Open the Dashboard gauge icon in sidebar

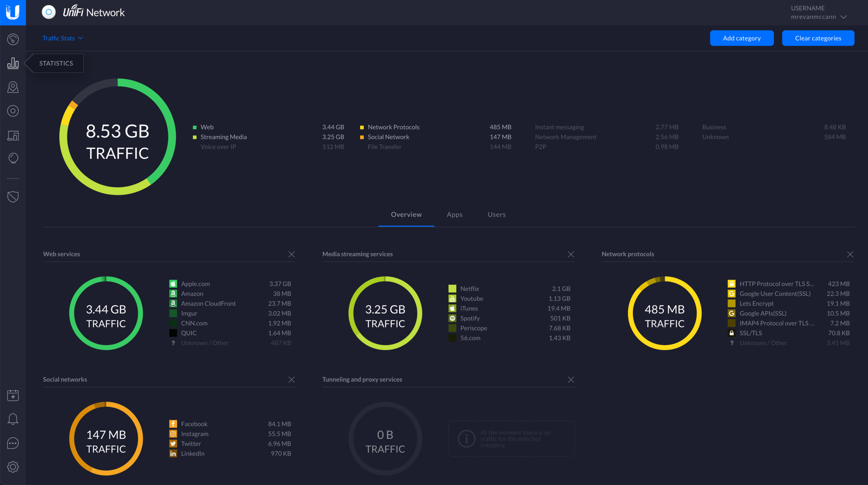point(13,39)
